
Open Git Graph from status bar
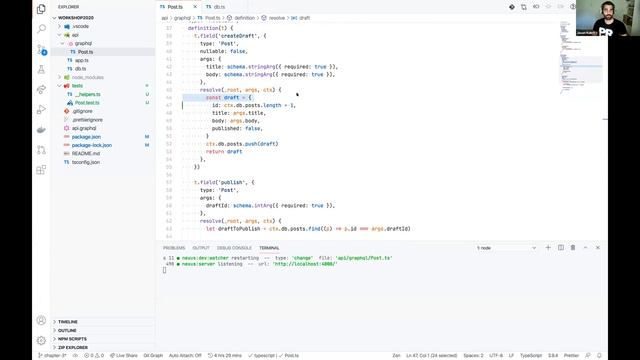153,356
